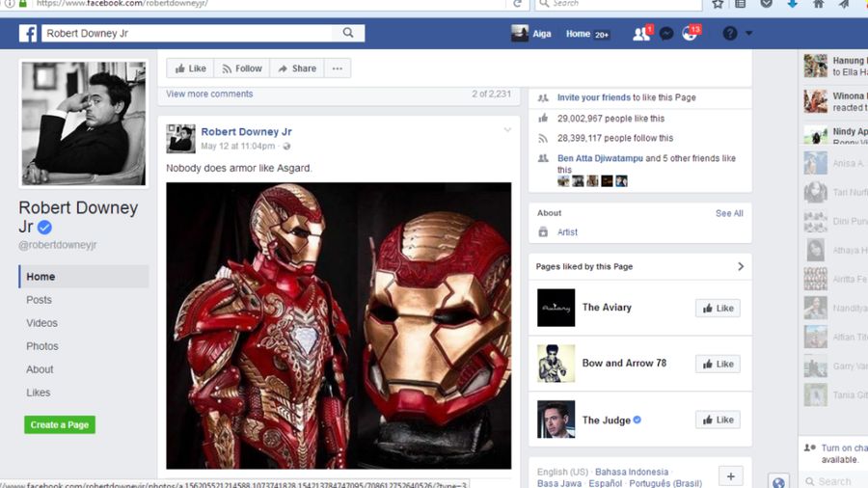Select the Home tab in page sidebar

tap(84, 277)
